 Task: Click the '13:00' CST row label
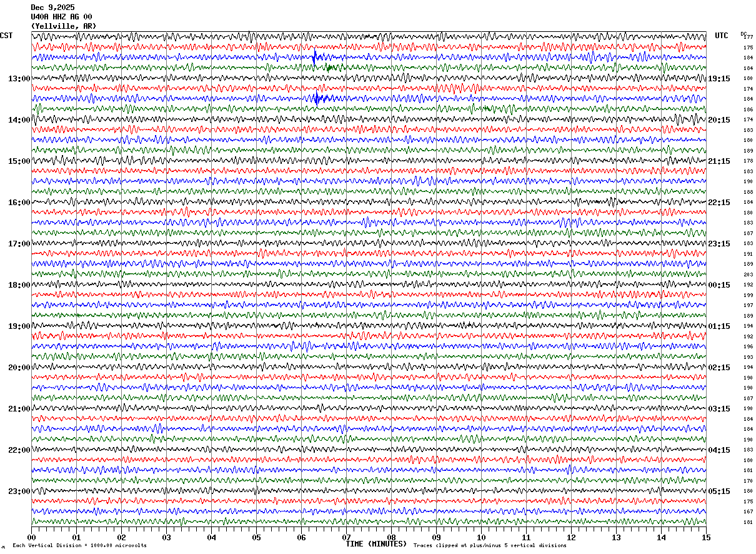tap(19, 79)
